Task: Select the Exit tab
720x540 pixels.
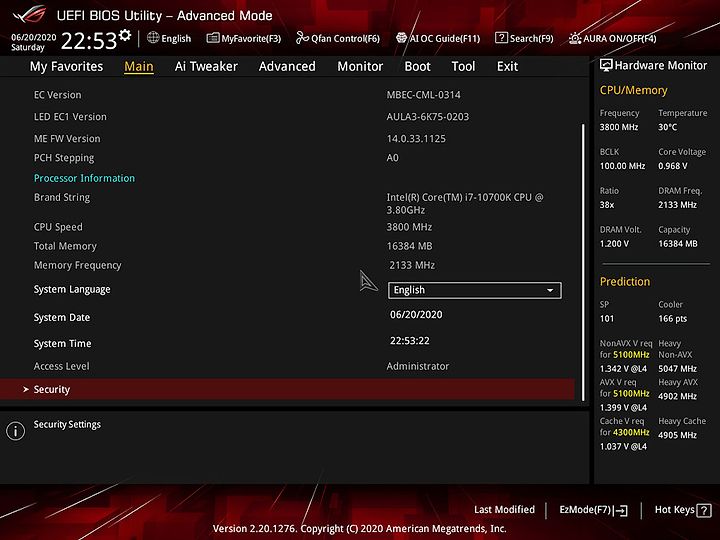Action: (507, 67)
